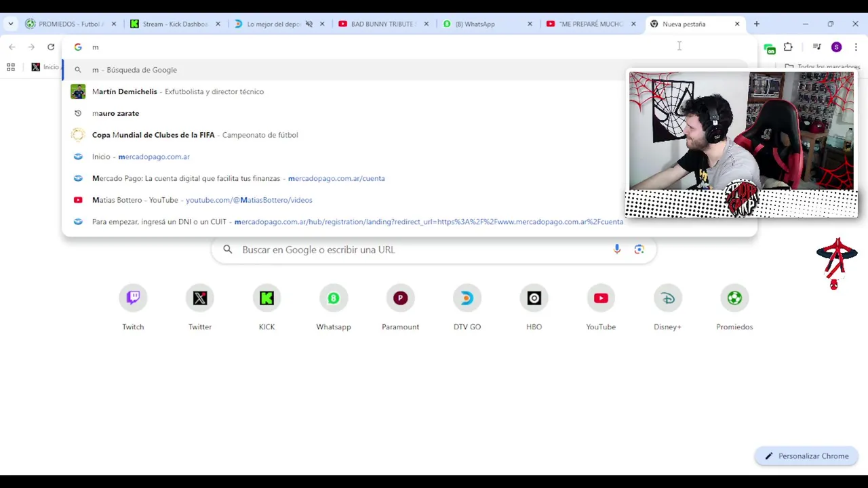Viewport: 868px width, 488px height.
Task: Click the Google Lens image search icon
Action: pyautogui.click(x=639, y=249)
